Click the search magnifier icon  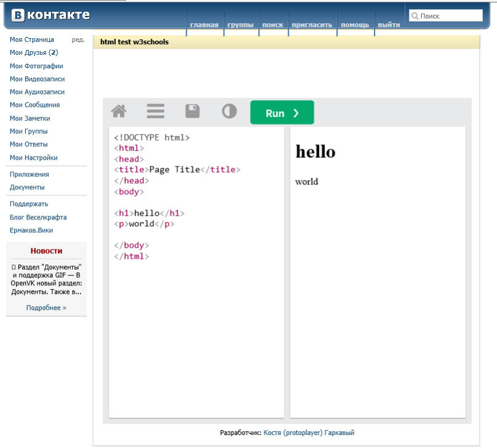415,16
